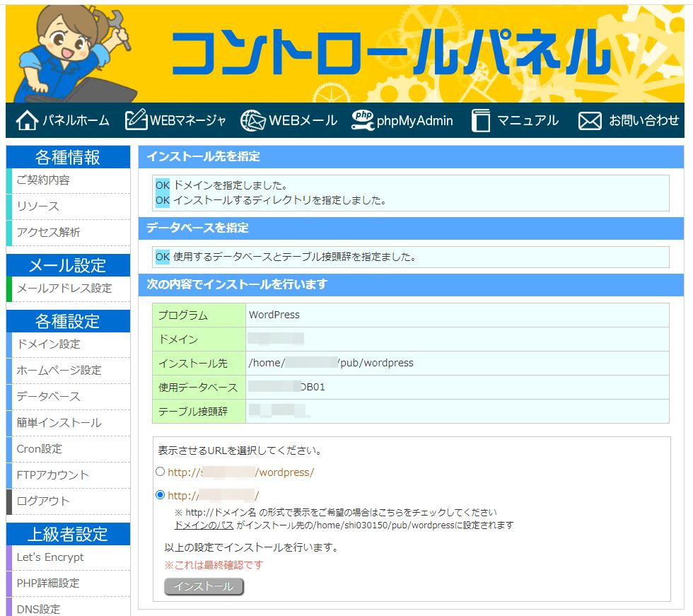Click the マニュアル book icon
The width and height of the screenshot is (693, 616).
point(481,121)
